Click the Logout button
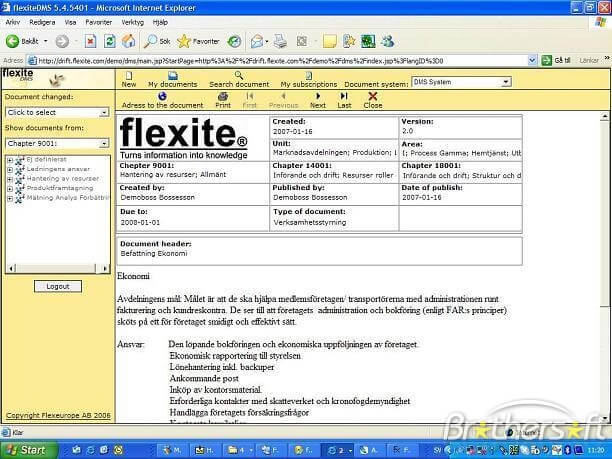The image size is (612, 459). (58, 286)
